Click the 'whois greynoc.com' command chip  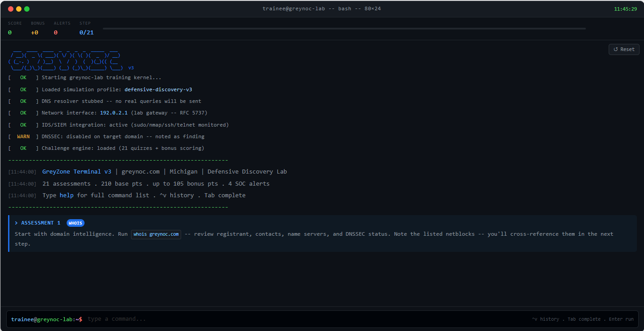[x=156, y=234]
